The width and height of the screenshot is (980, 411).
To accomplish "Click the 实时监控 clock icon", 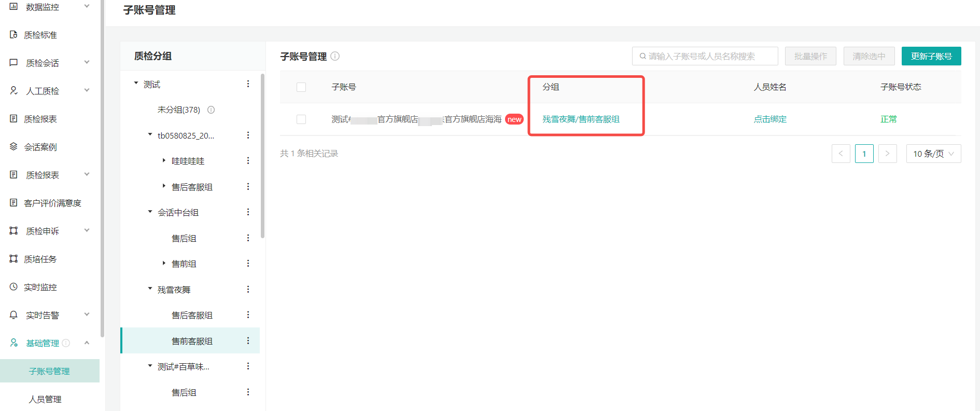I will tap(13, 287).
